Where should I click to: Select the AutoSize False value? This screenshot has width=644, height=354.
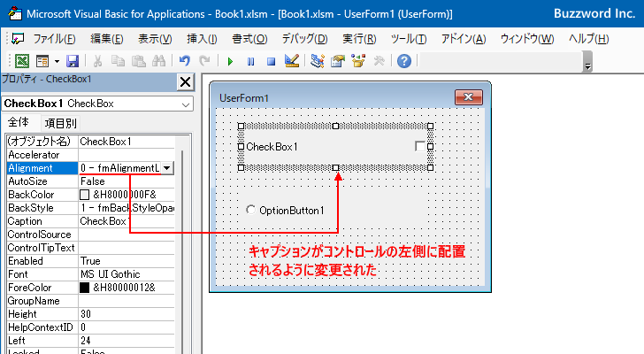click(x=126, y=181)
